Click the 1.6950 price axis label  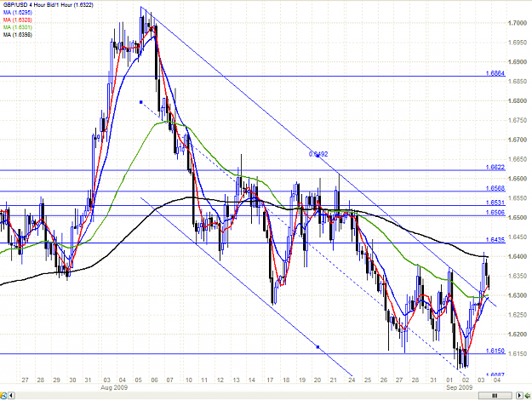coord(518,43)
